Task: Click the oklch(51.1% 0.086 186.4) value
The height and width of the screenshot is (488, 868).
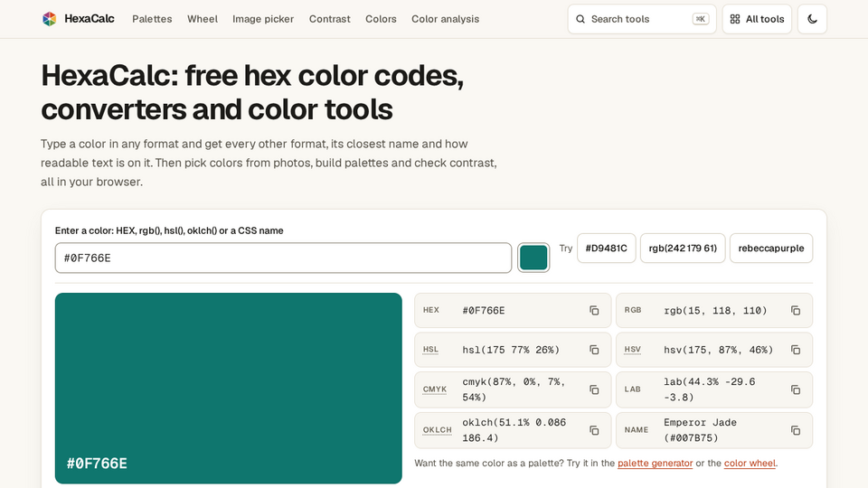Action: pos(514,430)
